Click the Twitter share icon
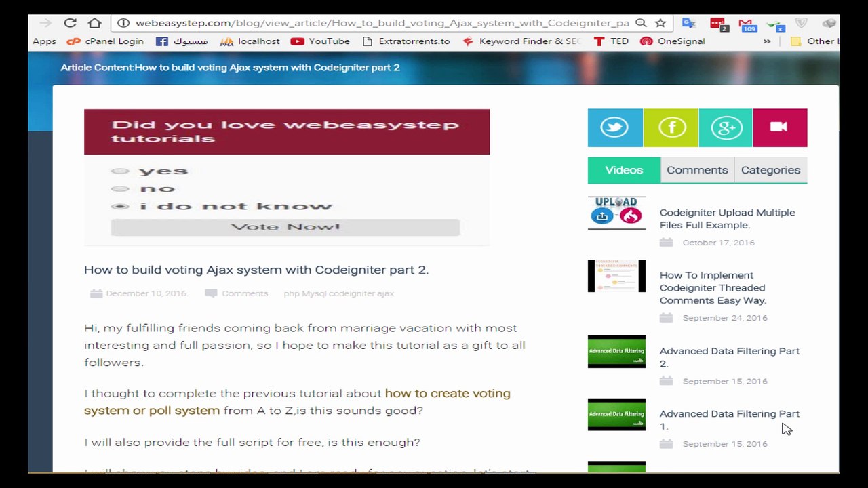Image resolution: width=868 pixels, height=488 pixels. coord(614,127)
